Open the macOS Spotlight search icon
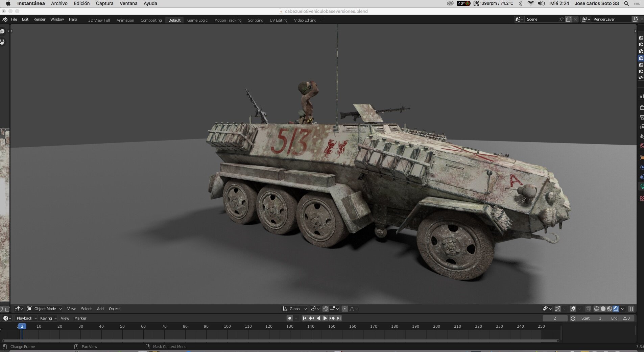 point(626,3)
